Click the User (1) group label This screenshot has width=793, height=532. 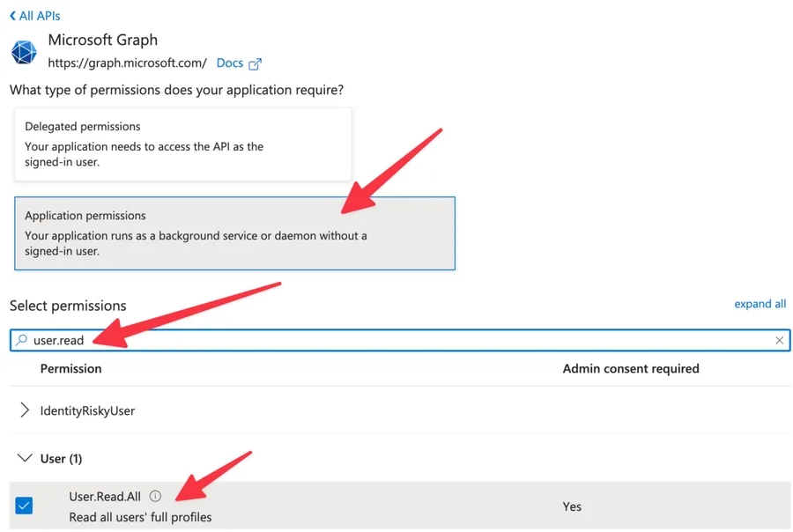click(61, 458)
